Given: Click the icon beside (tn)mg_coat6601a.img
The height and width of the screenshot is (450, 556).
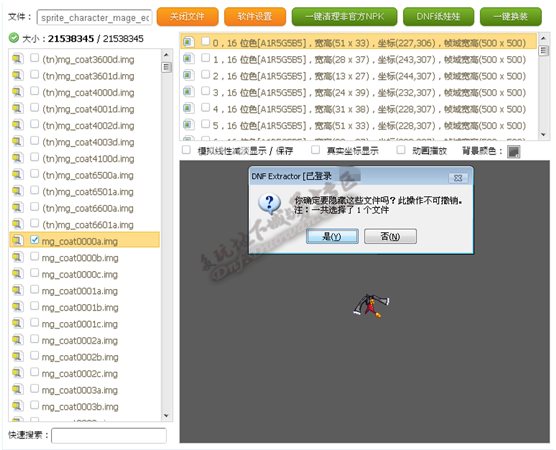Looking at the screenshot, I should (17, 224).
